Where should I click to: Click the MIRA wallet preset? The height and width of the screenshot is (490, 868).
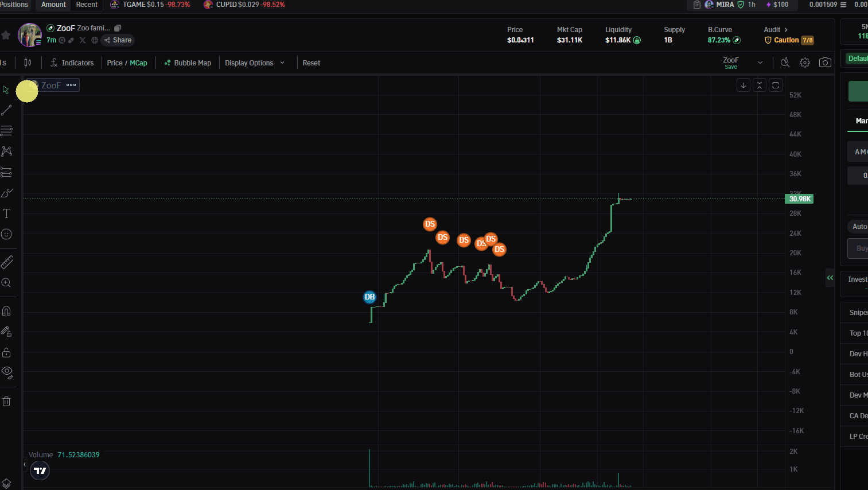725,5
